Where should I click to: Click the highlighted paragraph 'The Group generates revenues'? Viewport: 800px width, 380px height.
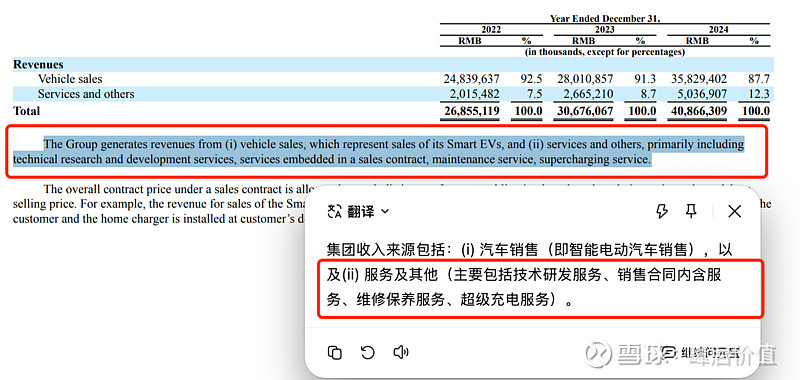pyautogui.click(x=379, y=152)
